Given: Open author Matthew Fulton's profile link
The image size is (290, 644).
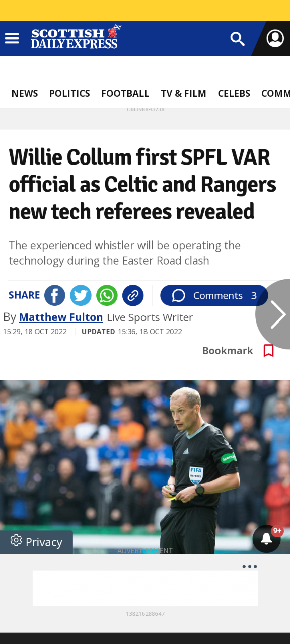Looking at the screenshot, I should tap(61, 317).
